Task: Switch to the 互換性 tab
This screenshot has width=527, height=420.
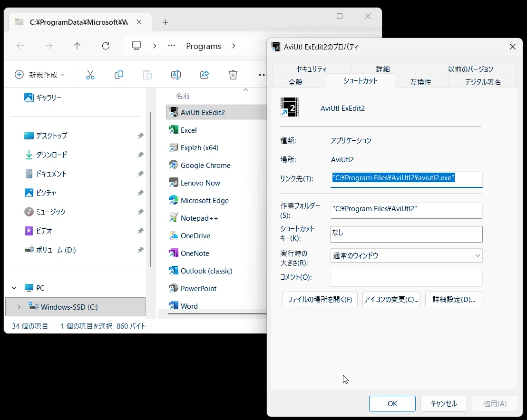Action: (420, 82)
